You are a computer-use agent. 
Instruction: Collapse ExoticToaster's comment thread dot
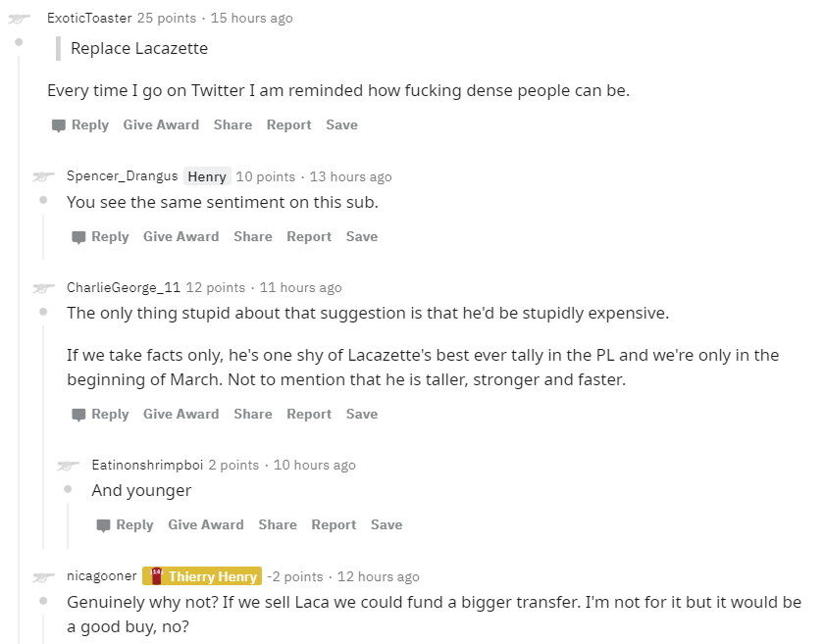(x=19, y=41)
